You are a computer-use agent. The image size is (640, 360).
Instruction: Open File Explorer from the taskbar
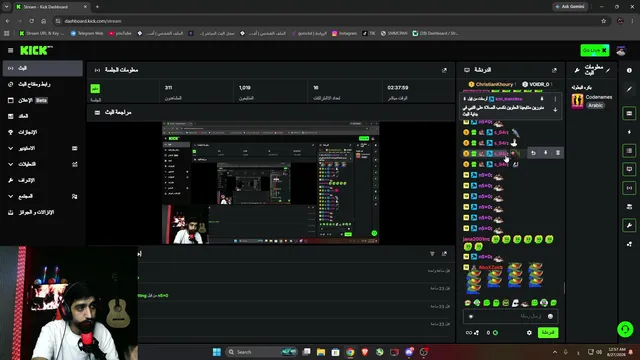point(321,352)
